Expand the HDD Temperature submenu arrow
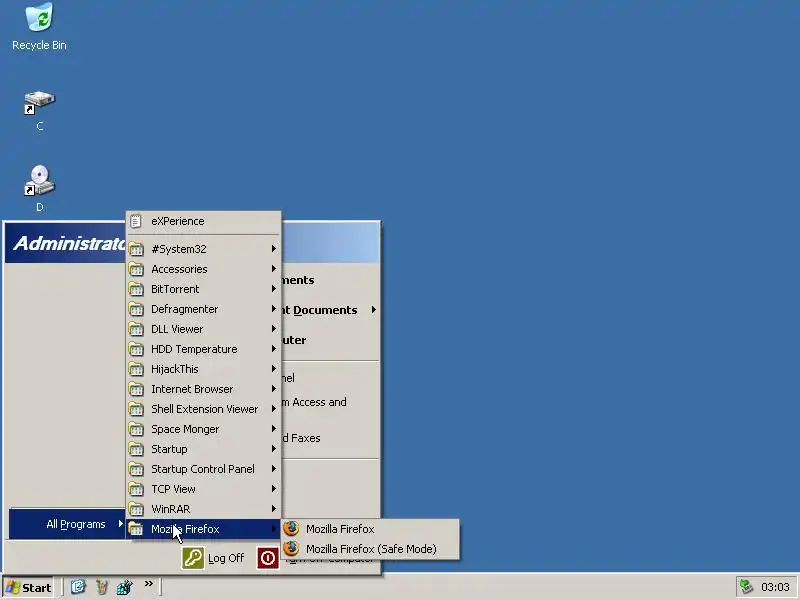 (273, 348)
